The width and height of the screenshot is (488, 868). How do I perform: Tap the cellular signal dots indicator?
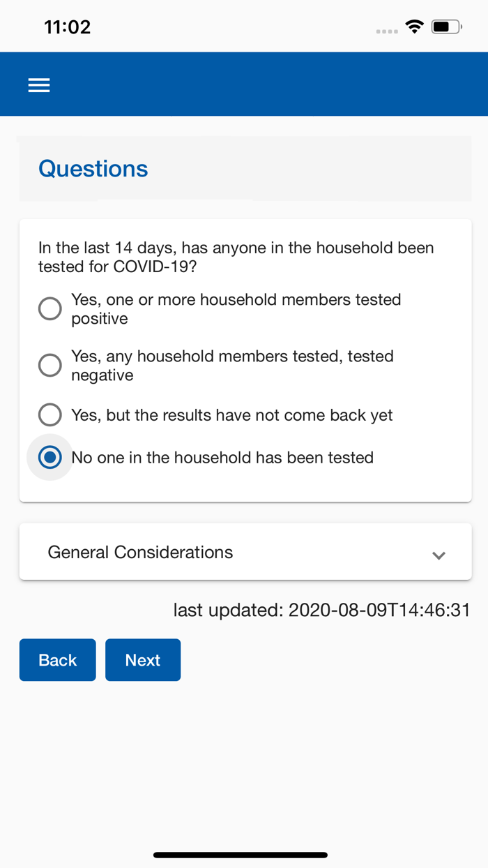click(x=388, y=31)
